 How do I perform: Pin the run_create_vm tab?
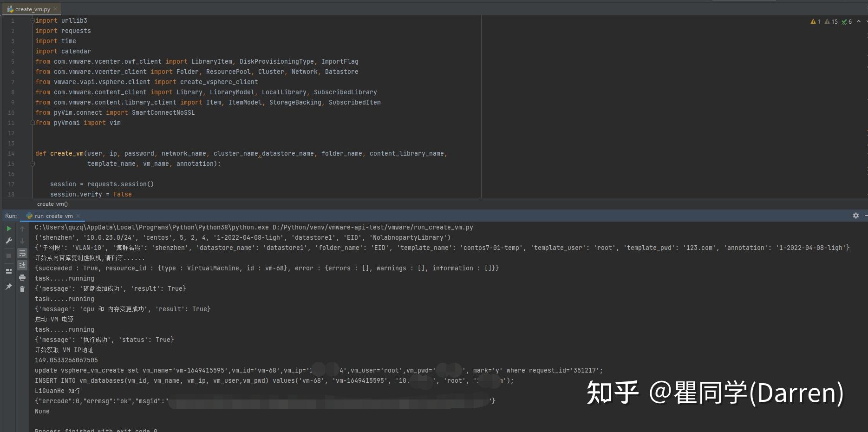[8, 287]
